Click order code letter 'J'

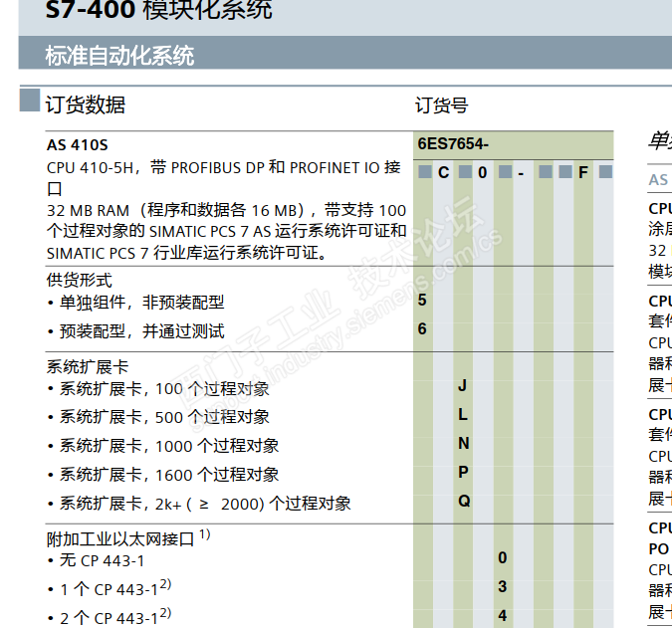pyautogui.click(x=462, y=386)
